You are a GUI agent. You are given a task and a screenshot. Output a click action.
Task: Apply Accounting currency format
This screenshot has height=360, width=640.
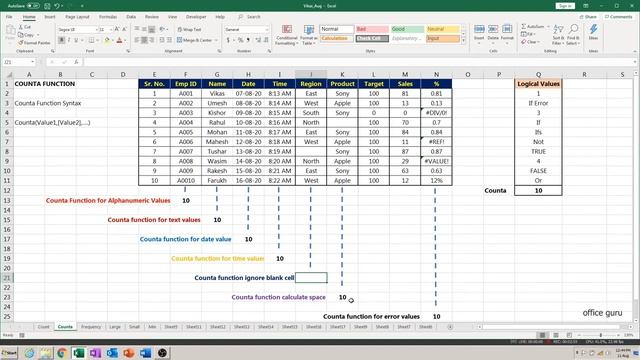[227, 40]
